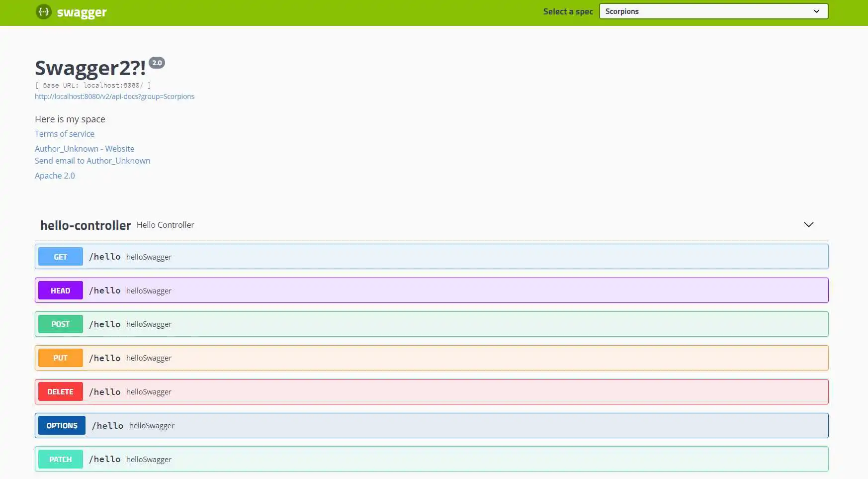The image size is (868, 479).
Task: Click the Swagger logo icon
Action: point(44,11)
